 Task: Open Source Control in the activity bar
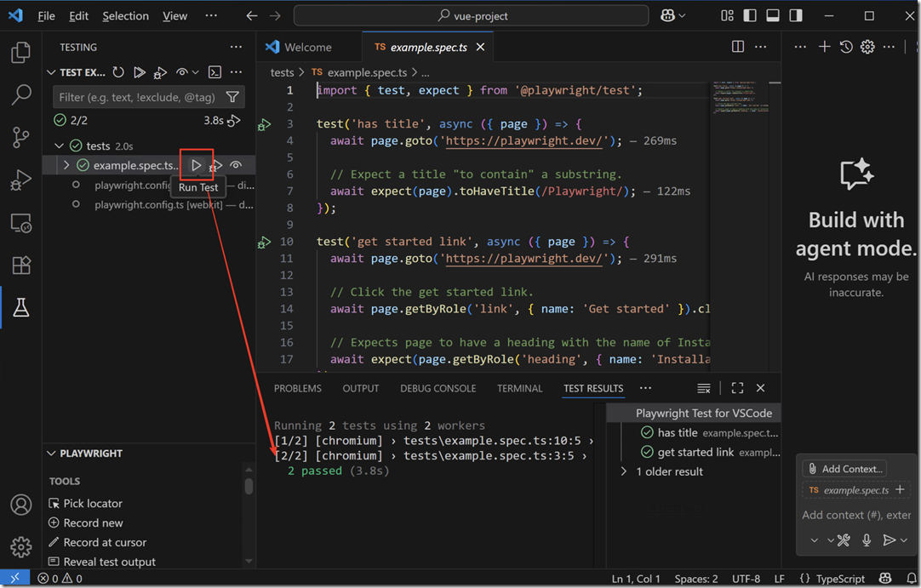21,137
